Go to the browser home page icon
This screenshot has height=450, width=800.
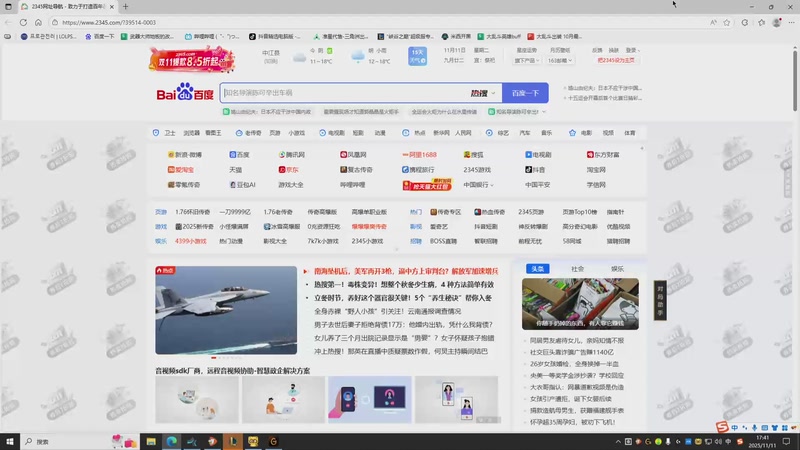coord(38,22)
